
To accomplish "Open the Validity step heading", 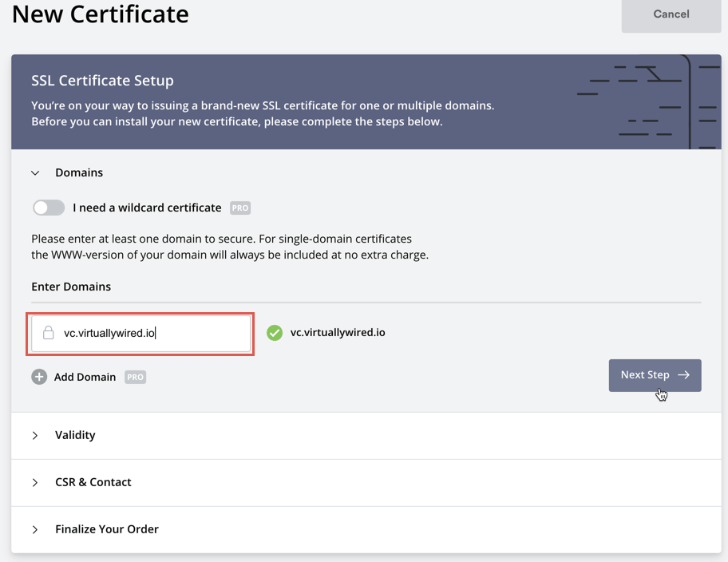I will tap(75, 435).
